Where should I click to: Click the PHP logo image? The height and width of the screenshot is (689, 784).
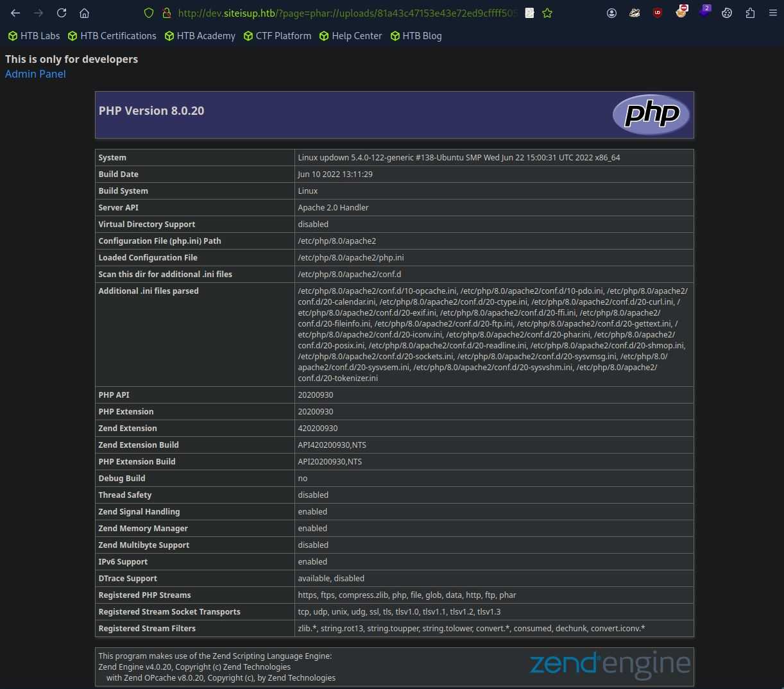click(x=651, y=115)
